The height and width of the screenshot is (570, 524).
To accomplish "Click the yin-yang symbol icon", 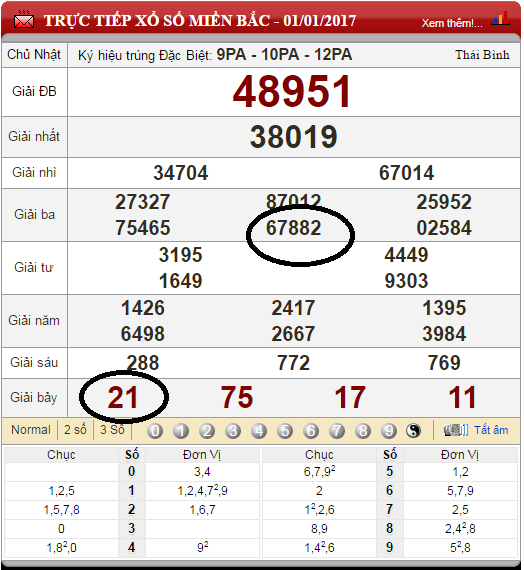I will click(413, 431).
